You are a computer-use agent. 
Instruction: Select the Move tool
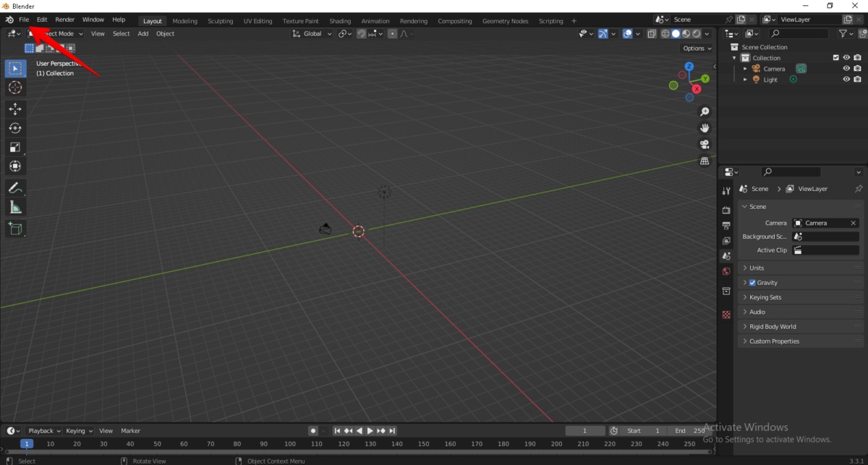(x=15, y=108)
